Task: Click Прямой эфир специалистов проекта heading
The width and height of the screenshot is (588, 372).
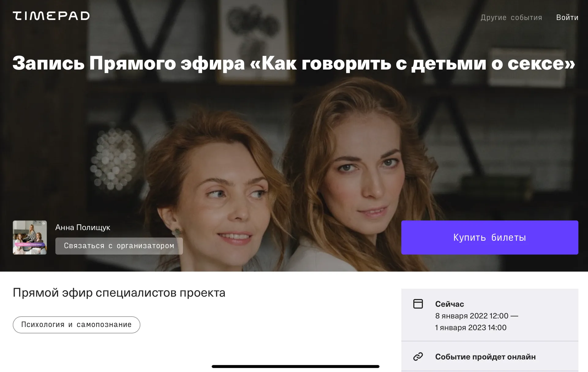Action: pos(119,293)
